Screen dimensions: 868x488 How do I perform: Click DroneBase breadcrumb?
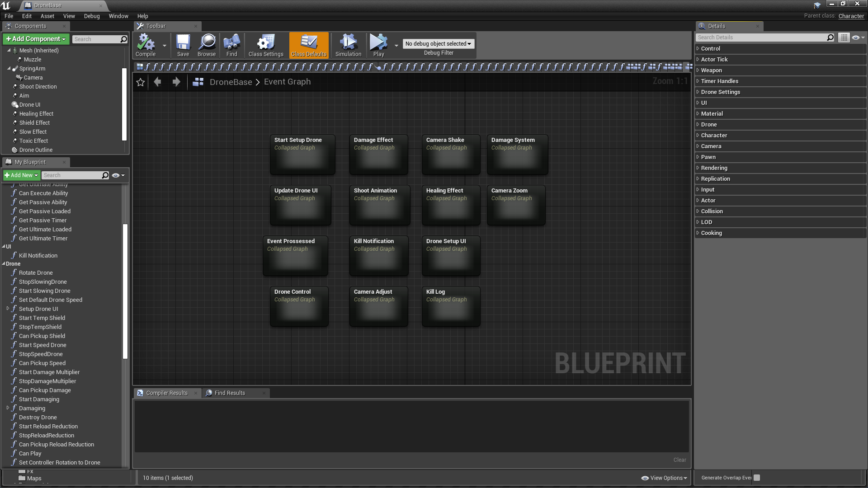(x=231, y=82)
